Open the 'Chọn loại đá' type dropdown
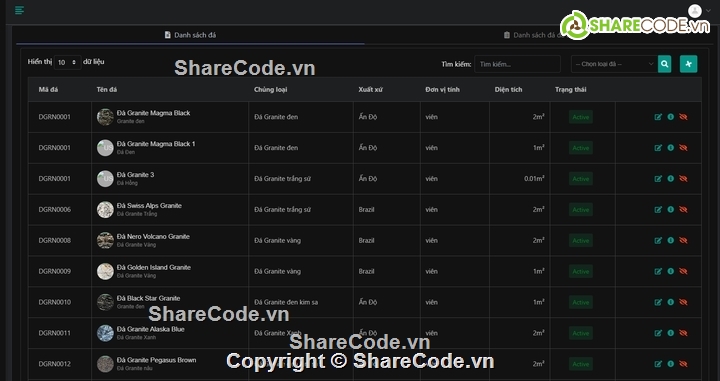 click(614, 64)
